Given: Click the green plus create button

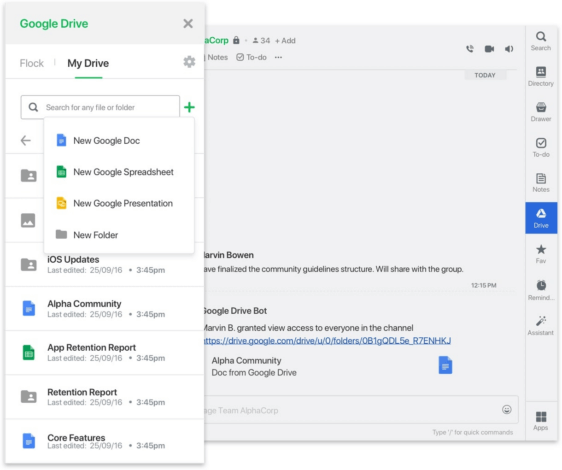Looking at the screenshot, I should 189,107.
